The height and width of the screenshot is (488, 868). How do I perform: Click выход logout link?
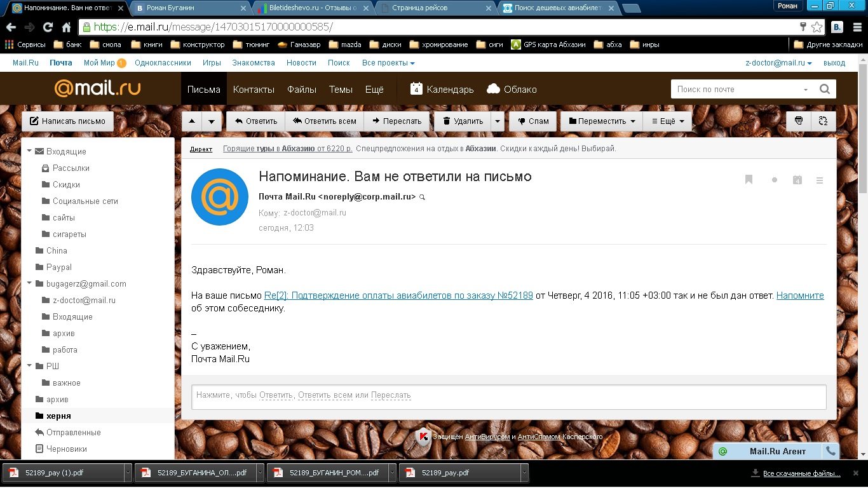pyautogui.click(x=834, y=63)
